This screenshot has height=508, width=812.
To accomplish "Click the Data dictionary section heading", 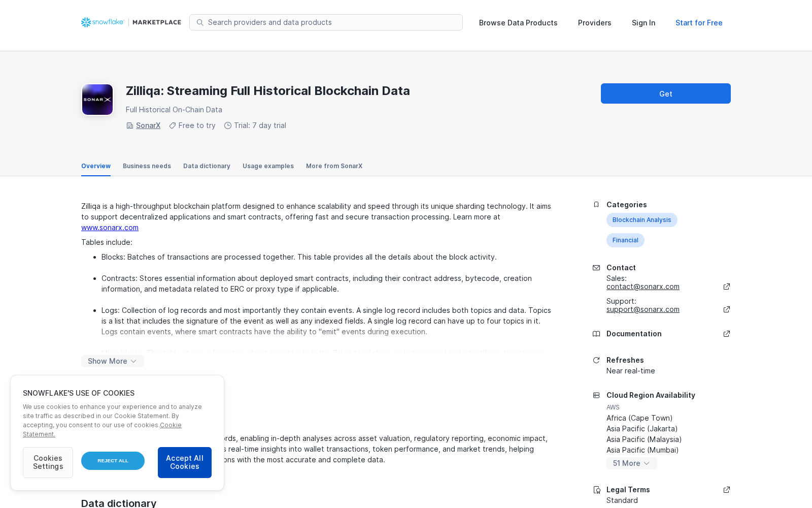I will point(119,503).
